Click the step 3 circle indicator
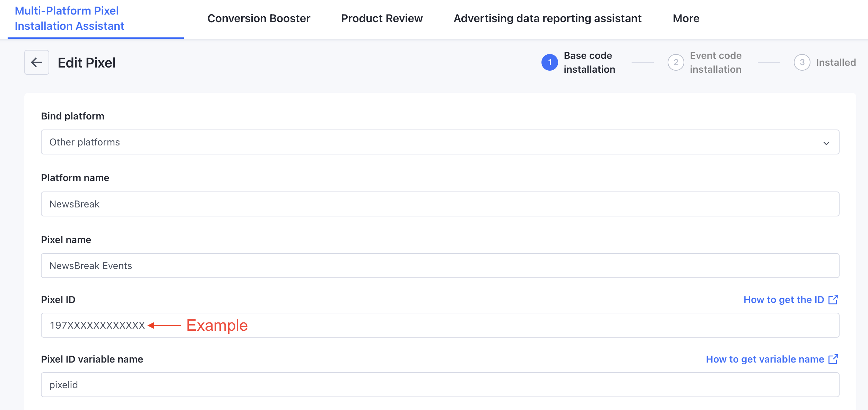Screen dimensions: 868x410 pos(802,62)
